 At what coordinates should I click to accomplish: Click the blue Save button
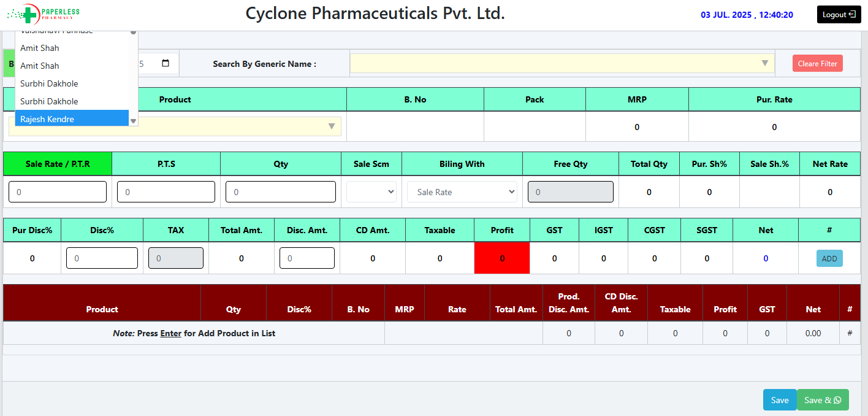[x=779, y=400]
